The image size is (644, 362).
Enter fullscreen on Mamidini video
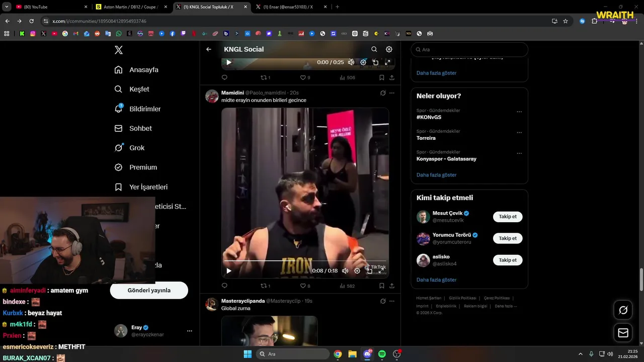381,270
